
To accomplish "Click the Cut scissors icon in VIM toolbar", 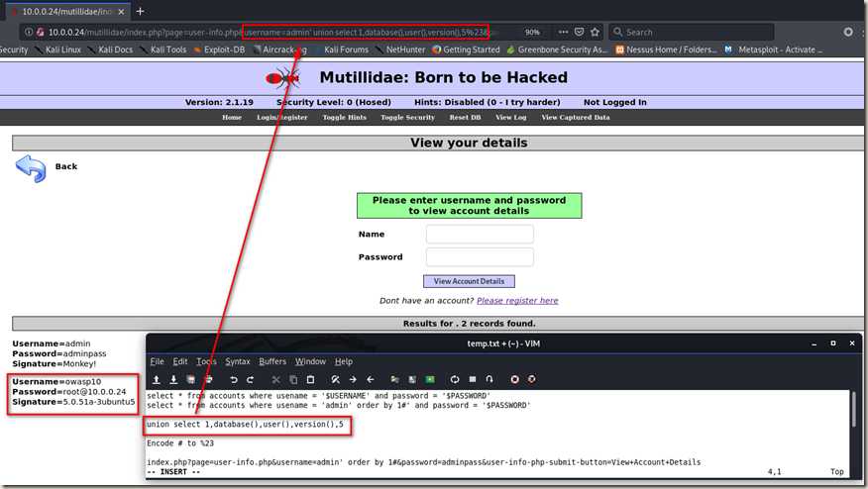I will click(x=275, y=379).
